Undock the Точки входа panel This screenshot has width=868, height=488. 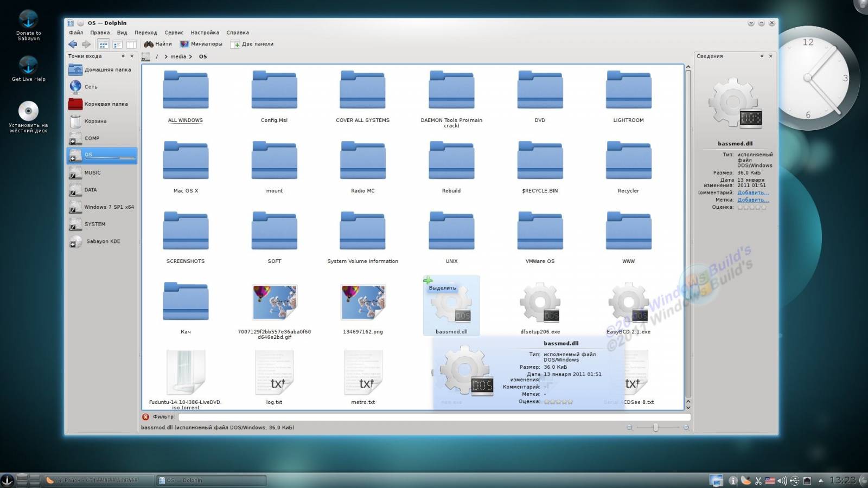pos(123,56)
